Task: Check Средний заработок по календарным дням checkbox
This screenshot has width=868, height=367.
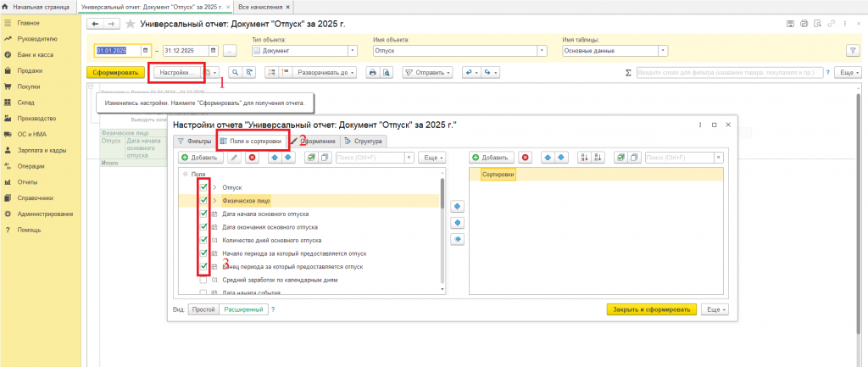Action: pos(203,280)
